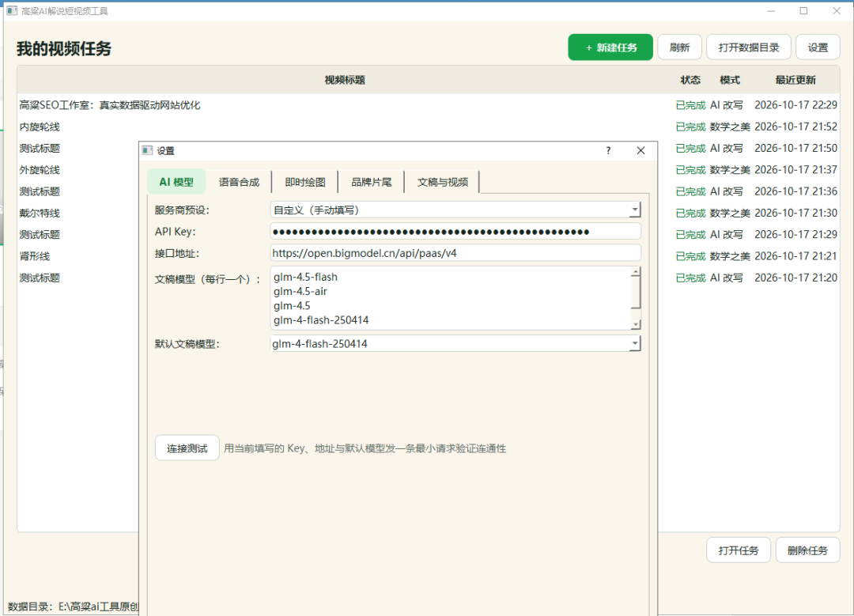
Task: Click the 最近更新 column header
Action: click(x=795, y=80)
